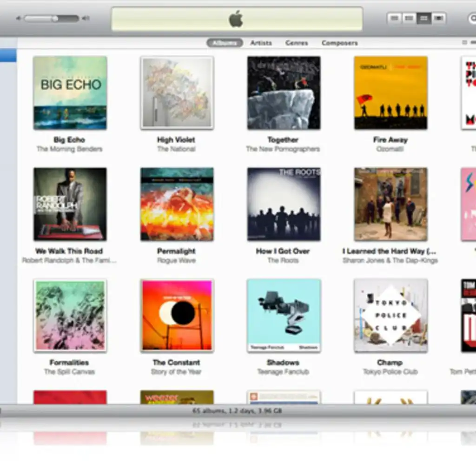Switch to album list view button

[409, 19]
